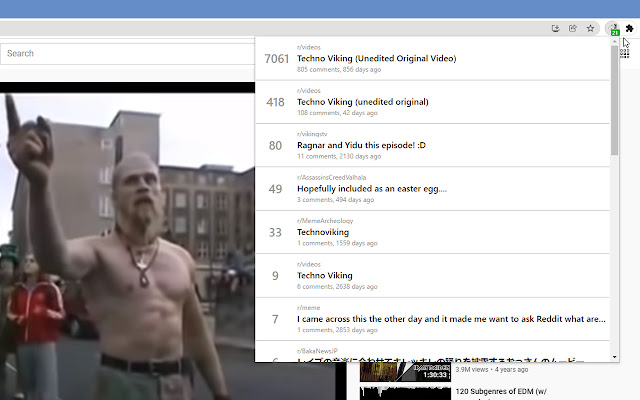
Task: Click the r/AssassinsCreedValhala subreddit label
Action: coord(331,177)
